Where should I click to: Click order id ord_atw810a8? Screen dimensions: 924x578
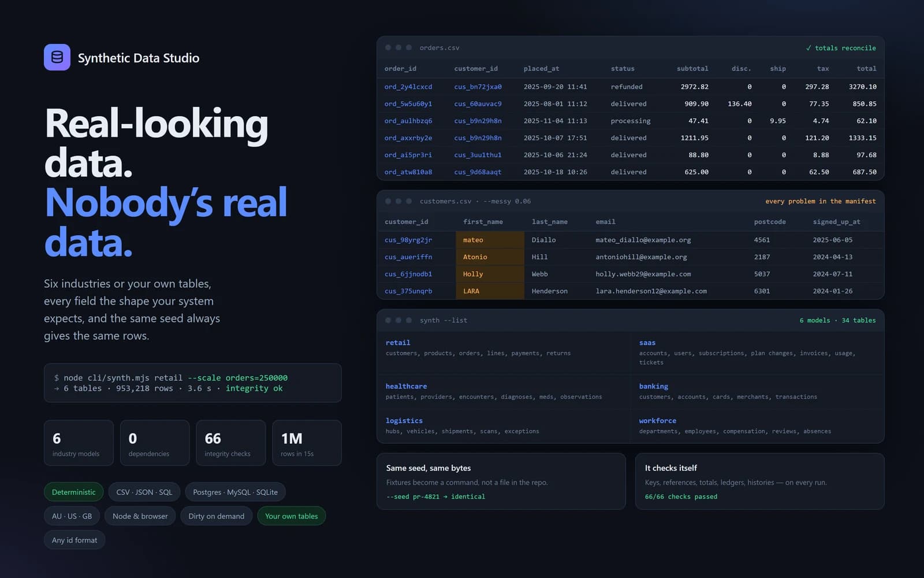click(408, 172)
